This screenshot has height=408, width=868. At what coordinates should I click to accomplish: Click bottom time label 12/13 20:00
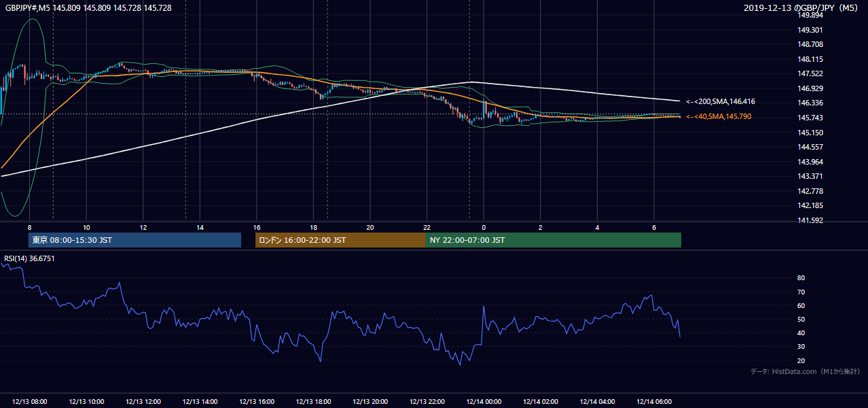click(371, 402)
